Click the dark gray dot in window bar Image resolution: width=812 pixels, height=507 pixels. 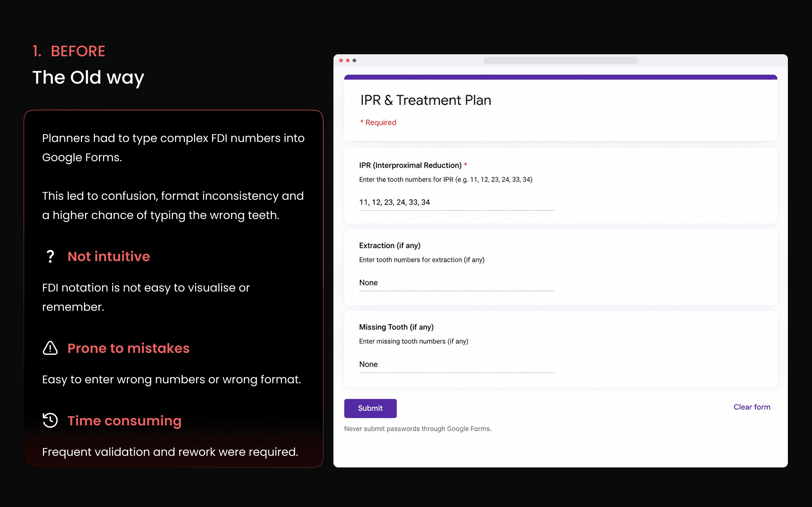tap(354, 60)
